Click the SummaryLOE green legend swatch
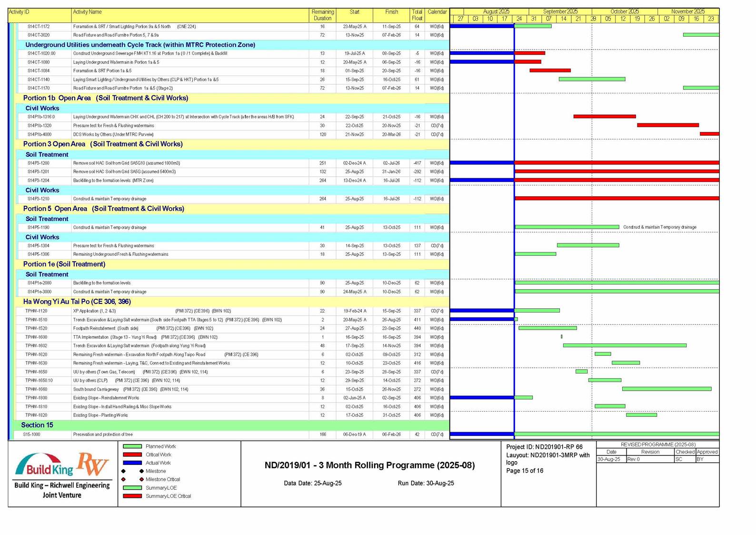The image size is (756, 535). pyautogui.click(x=132, y=488)
